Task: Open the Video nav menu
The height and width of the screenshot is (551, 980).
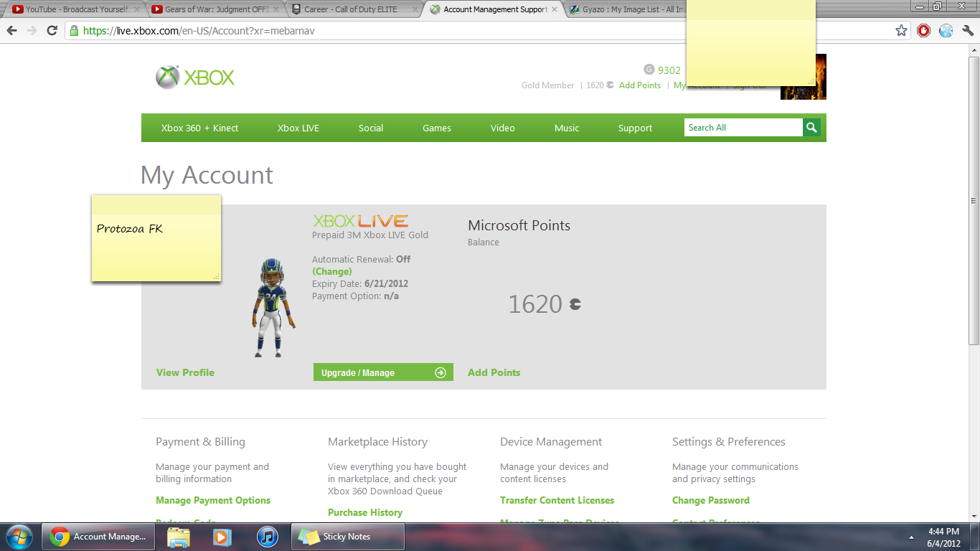Action: tap(503, 128)
